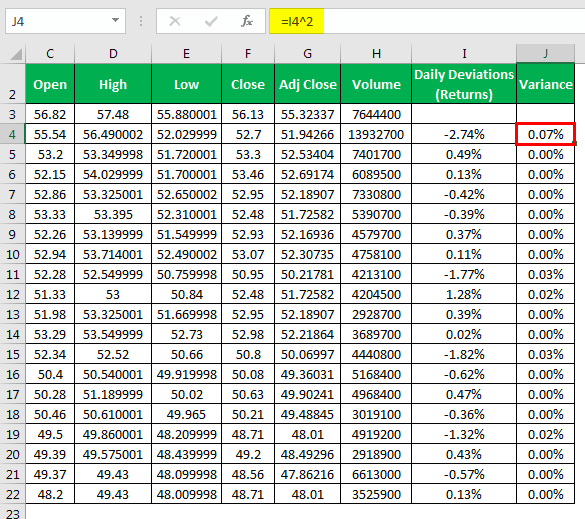Select Volume cell 13932700
Image resolution: width=585 pixels, height=519 pixels.
coord(376,134)
